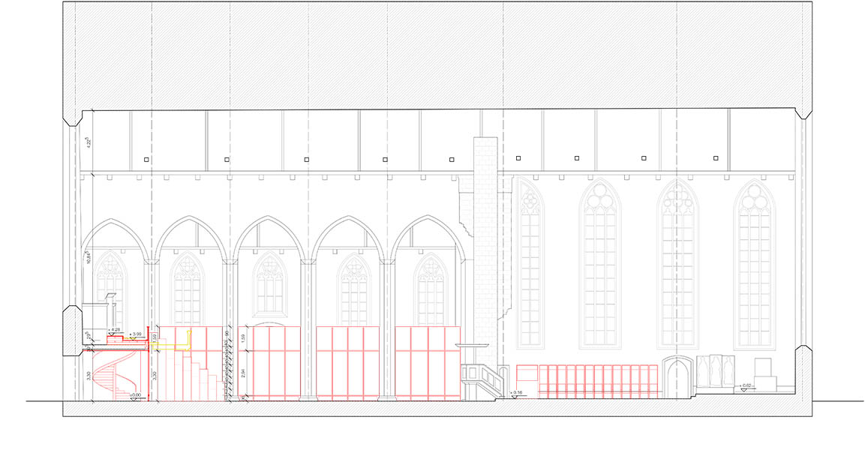Select the three-figure altar panel

click(x=715, y=371)
